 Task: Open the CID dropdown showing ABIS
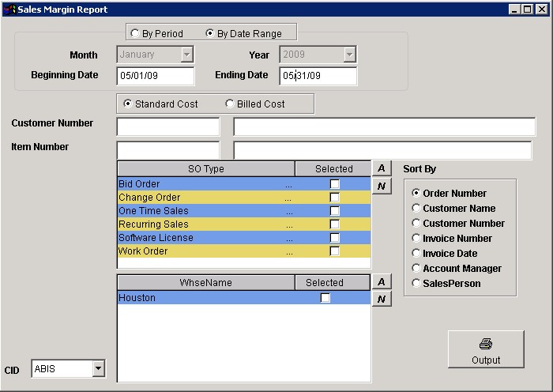point(98,368)
